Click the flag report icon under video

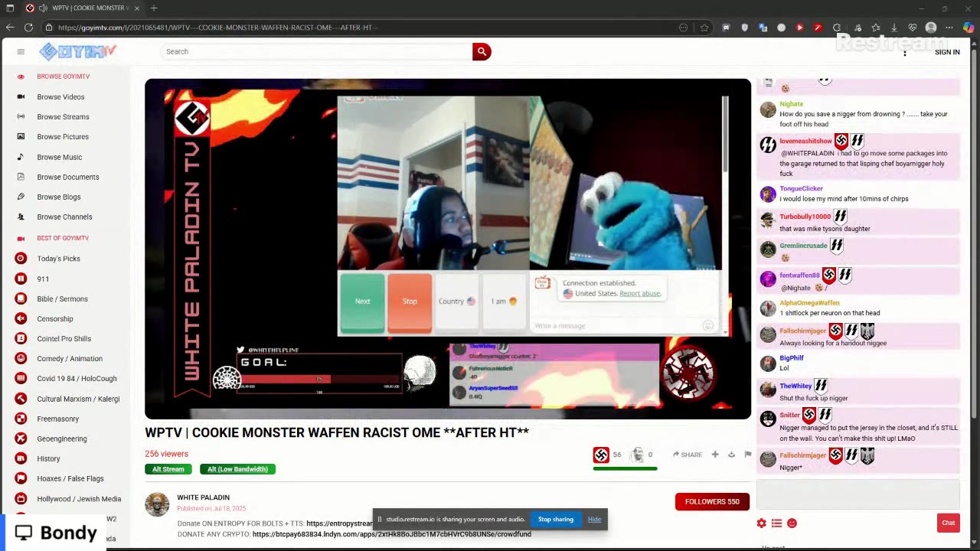coord(748,455)
